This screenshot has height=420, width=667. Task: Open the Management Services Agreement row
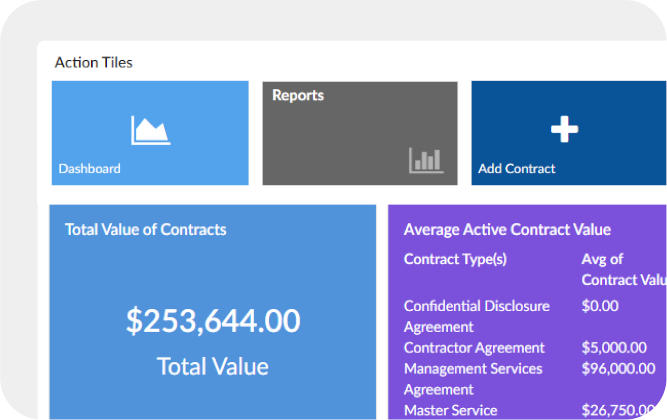coord(473,379)
